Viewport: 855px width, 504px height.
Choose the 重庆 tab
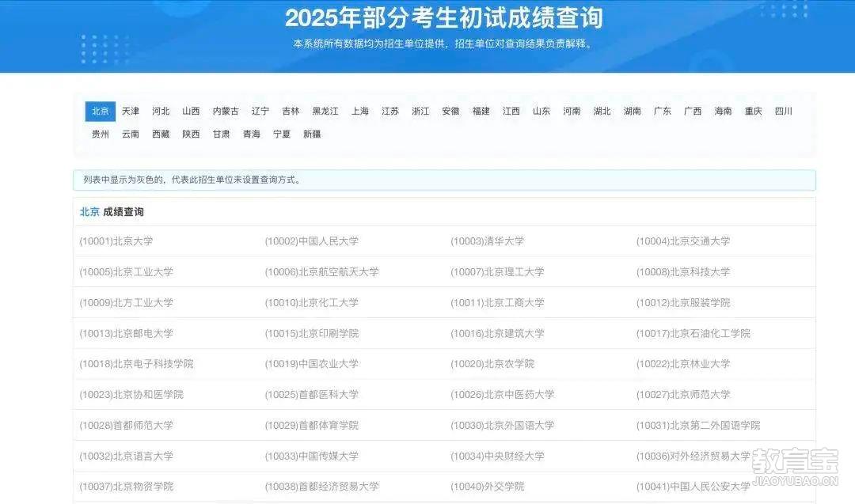pos(754,111)
